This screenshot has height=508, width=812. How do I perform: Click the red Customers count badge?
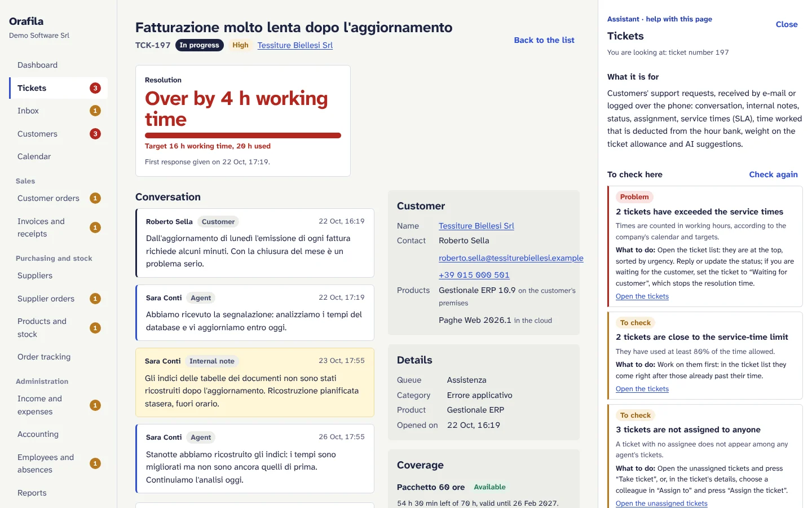95,134
